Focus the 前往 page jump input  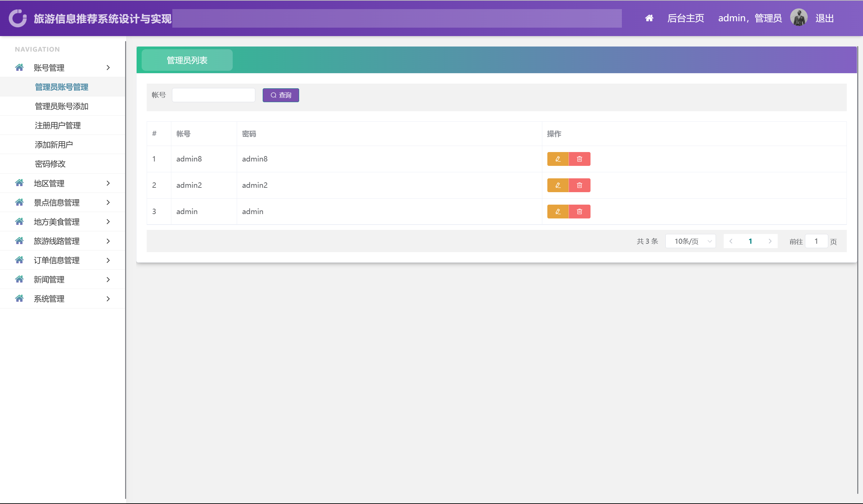pos(816,241)
